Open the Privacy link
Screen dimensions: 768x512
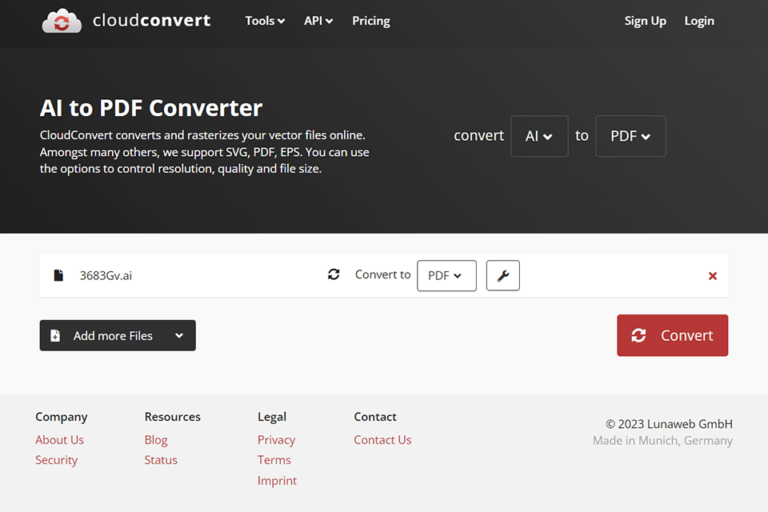click(276, 440)
